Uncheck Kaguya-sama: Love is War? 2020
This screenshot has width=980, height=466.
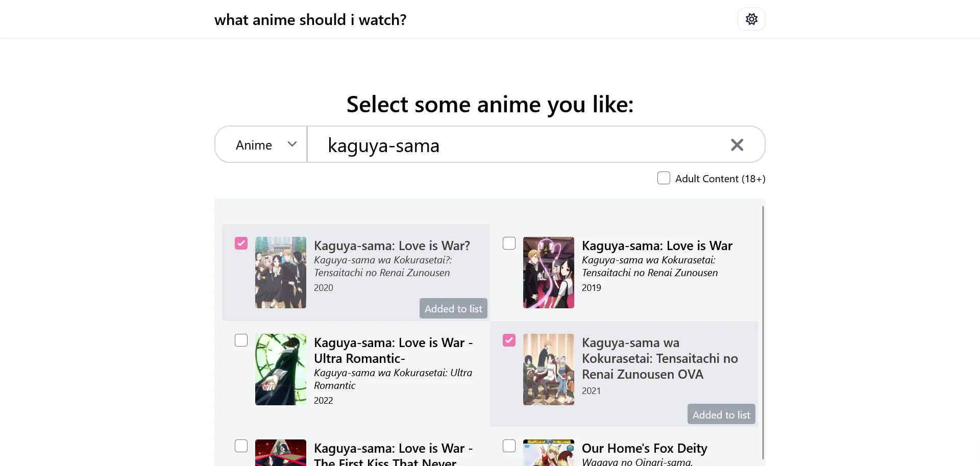pyautogui.click(x=240, y=243)
